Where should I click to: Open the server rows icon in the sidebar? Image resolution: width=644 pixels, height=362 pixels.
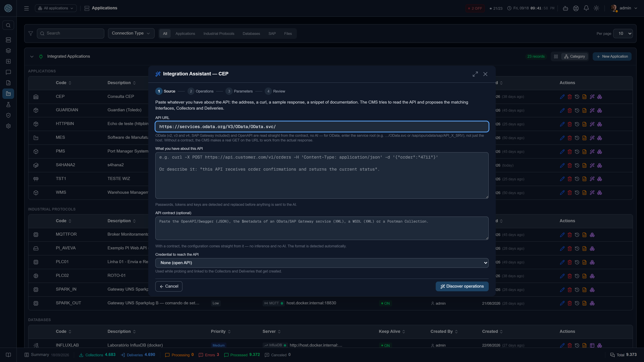pos(8,40)
